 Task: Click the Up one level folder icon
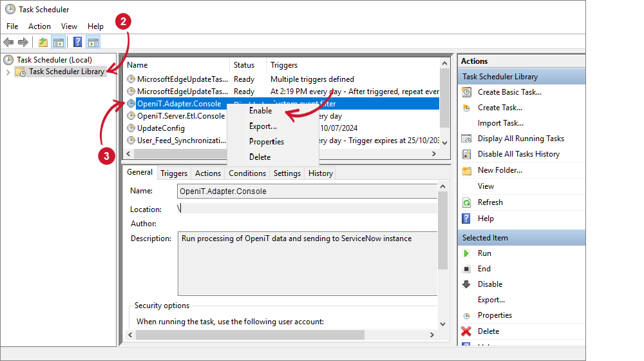[43, 42]
